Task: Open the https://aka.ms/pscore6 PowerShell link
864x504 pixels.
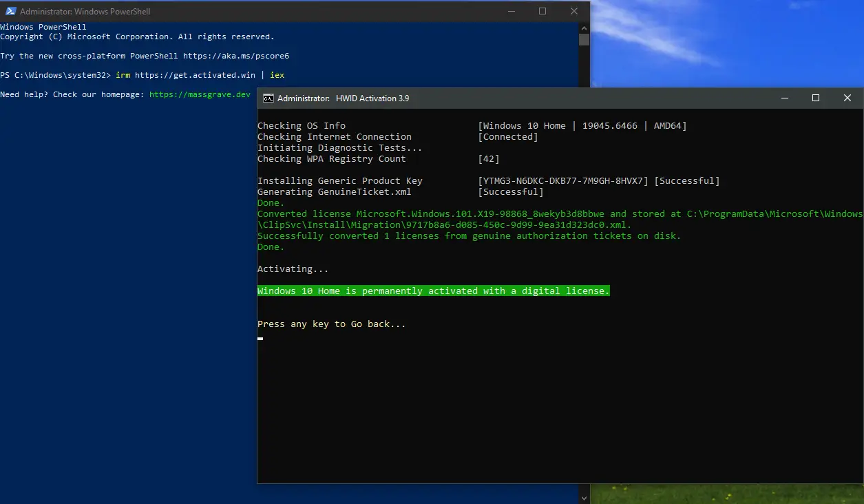Action: pyautogui.click(x=237, y=55)
